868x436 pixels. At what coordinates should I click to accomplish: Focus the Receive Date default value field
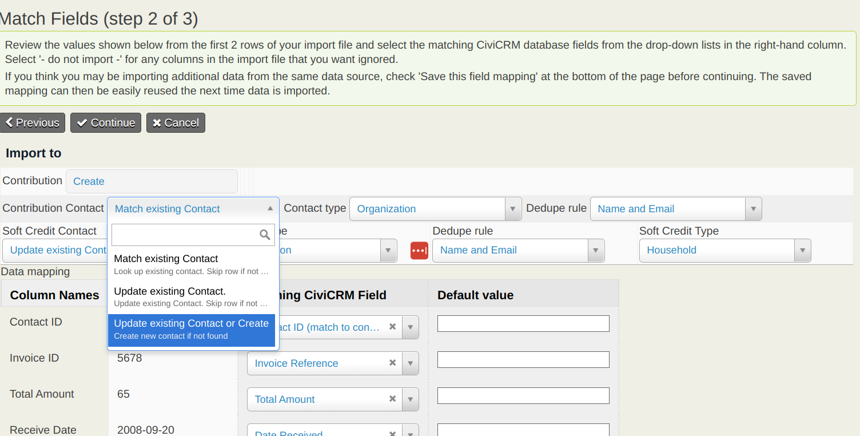click(523, 430)
